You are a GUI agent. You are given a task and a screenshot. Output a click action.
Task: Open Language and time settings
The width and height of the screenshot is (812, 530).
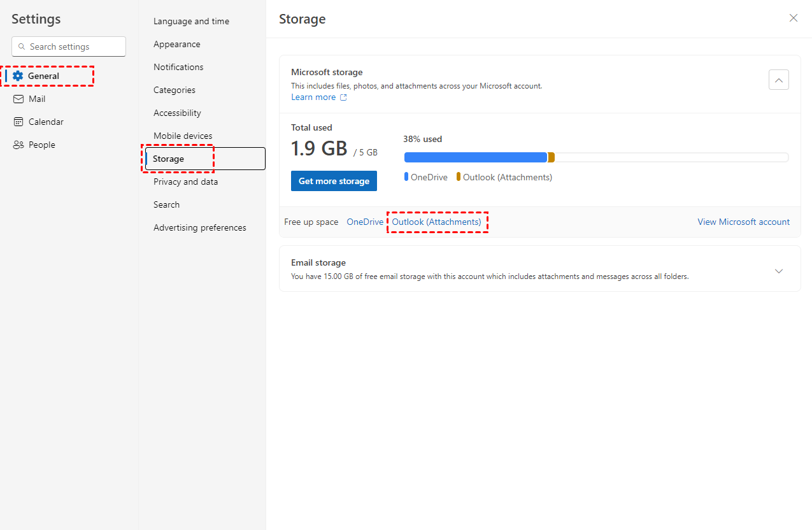pos(191,21)
